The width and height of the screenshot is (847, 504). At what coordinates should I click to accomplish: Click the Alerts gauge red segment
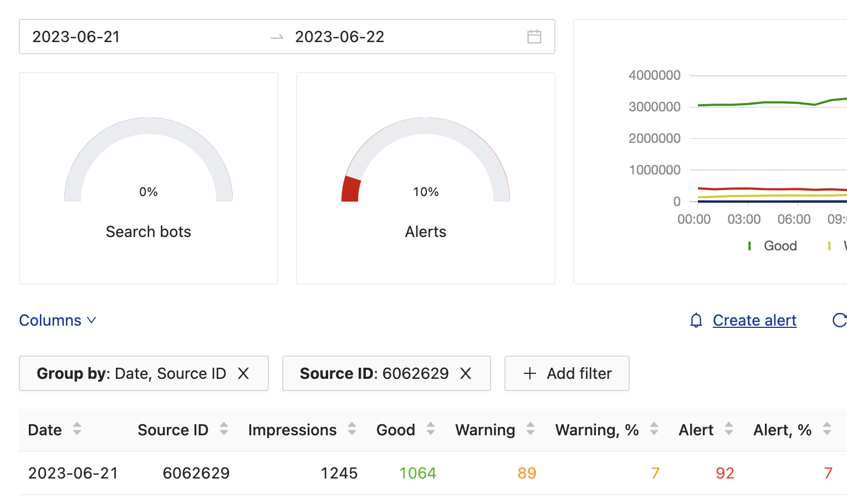point(350,189)
